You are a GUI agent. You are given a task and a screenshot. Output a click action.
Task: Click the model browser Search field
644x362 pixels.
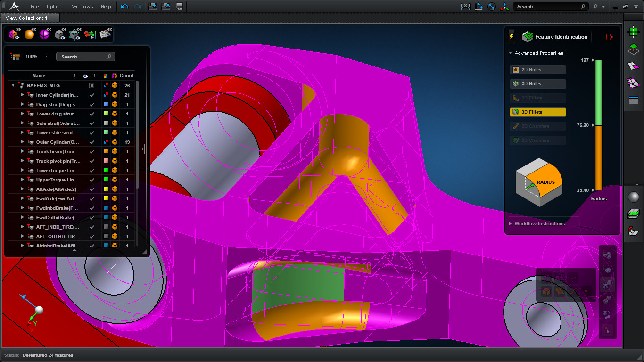click(85, 57)
